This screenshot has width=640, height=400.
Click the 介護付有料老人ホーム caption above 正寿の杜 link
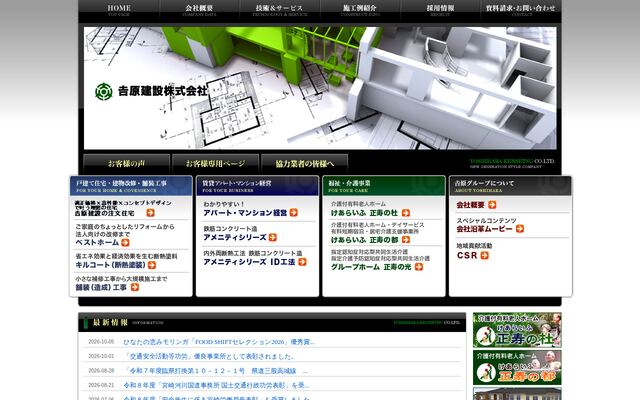click(358, 204)
